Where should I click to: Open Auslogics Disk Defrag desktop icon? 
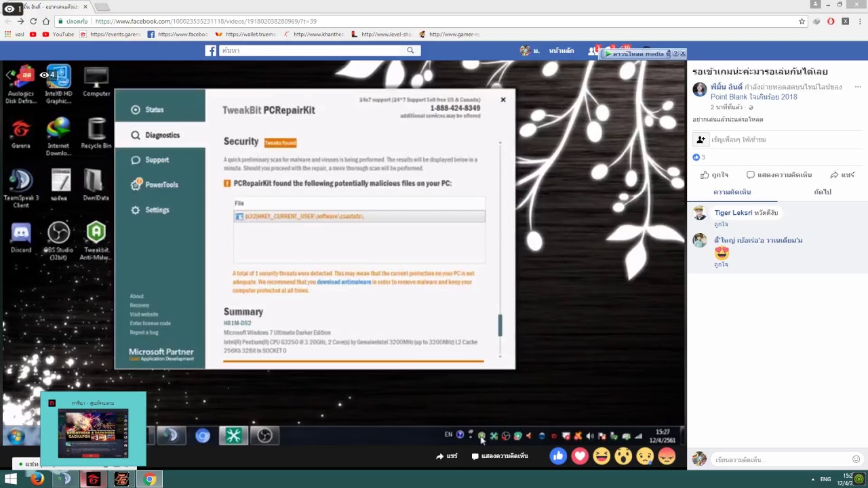21,85
